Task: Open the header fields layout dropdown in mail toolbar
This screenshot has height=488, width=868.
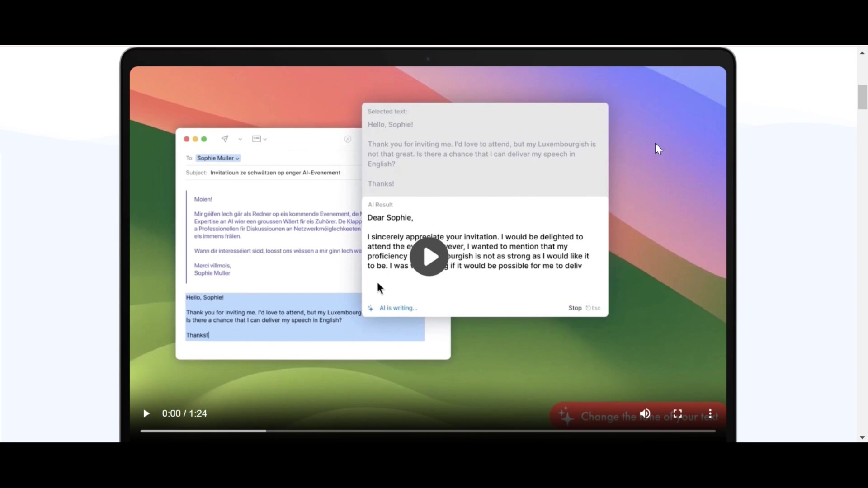Action: [x=259, y=139]
